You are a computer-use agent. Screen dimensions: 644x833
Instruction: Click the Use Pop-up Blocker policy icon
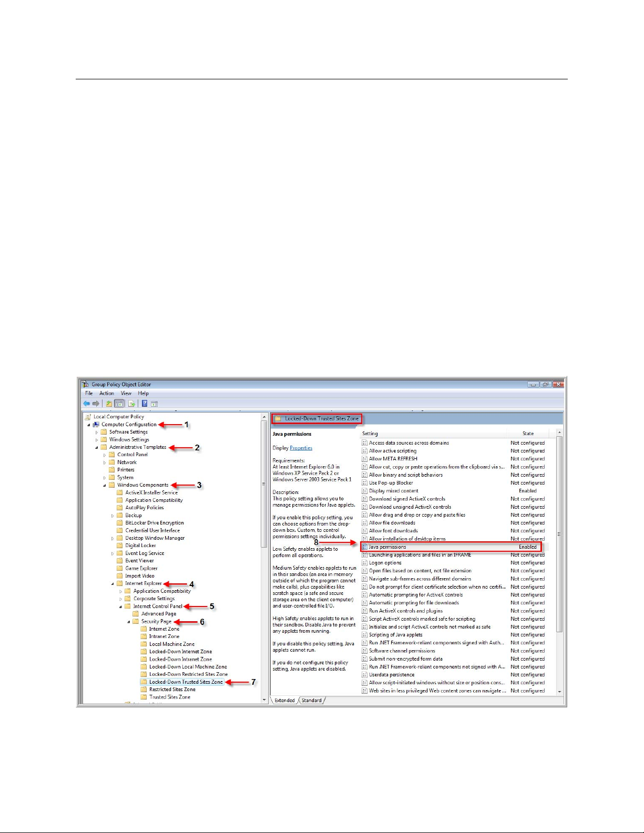point(364,483)
